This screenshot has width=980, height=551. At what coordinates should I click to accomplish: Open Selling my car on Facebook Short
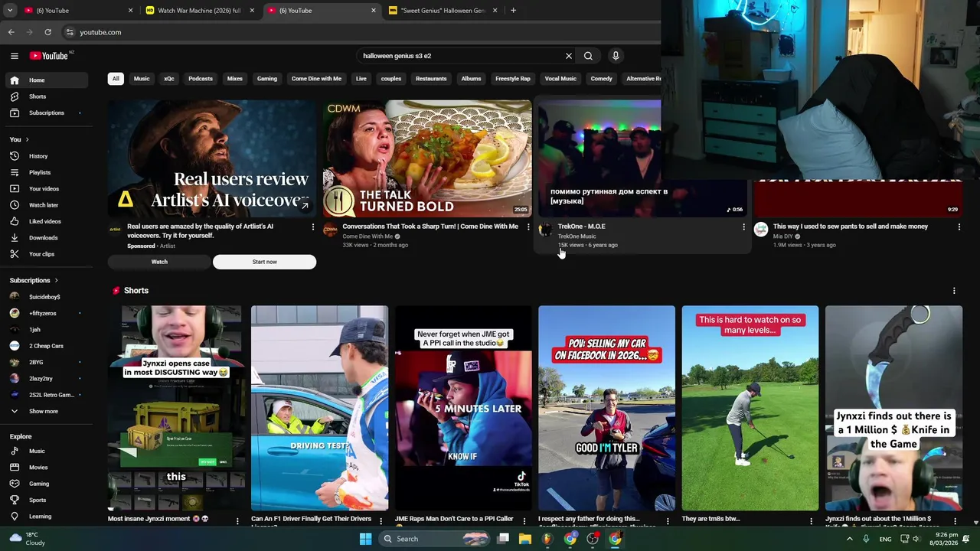click(x=606, y=408)
